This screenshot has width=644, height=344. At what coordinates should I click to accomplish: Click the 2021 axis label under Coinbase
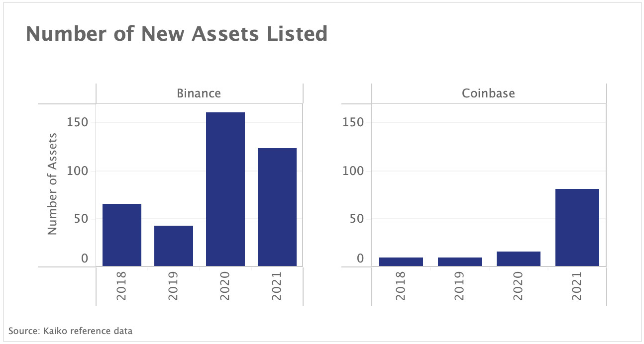click(x=577, y=286)
